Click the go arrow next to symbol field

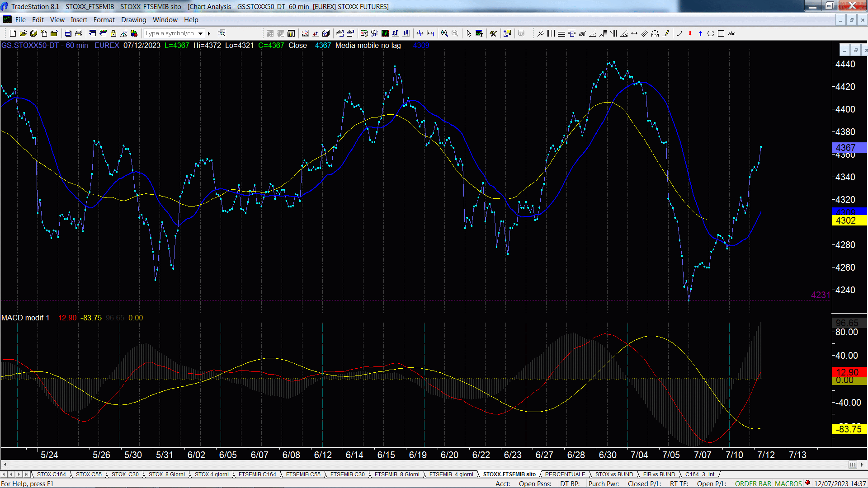pos(209,33)
